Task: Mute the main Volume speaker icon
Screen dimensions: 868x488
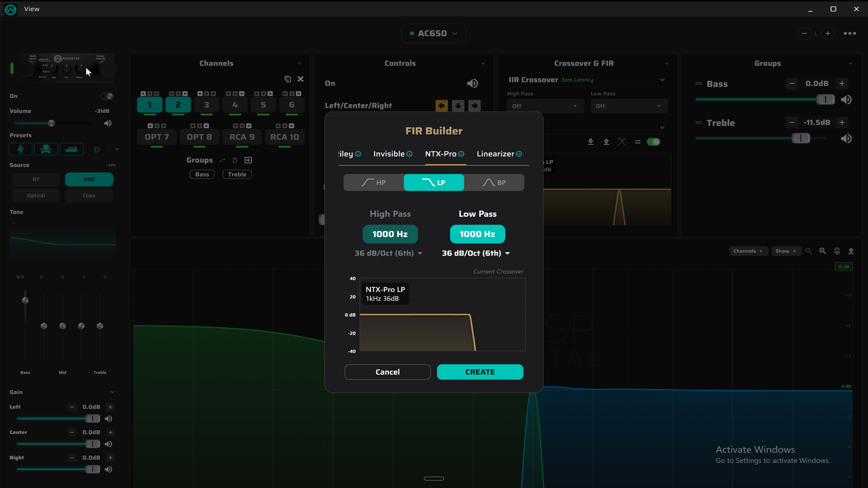Action: [x=108, y=123]
